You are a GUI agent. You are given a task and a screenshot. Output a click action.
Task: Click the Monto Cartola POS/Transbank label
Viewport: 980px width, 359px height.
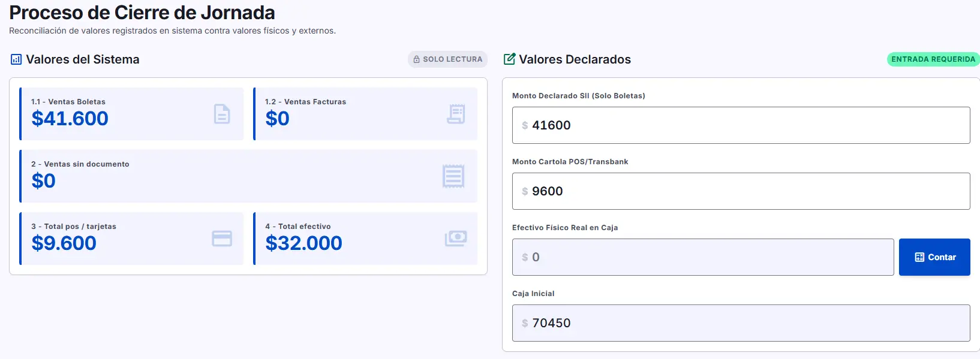570,162
